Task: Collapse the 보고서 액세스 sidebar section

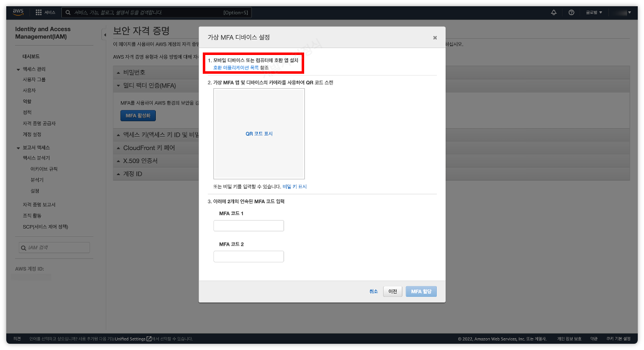Action: pyautogui.click(x=18, y=147)
